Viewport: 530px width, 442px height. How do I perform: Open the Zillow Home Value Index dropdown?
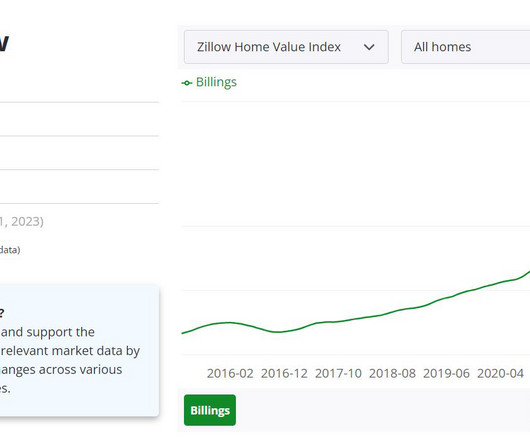[x=286, y=47]
